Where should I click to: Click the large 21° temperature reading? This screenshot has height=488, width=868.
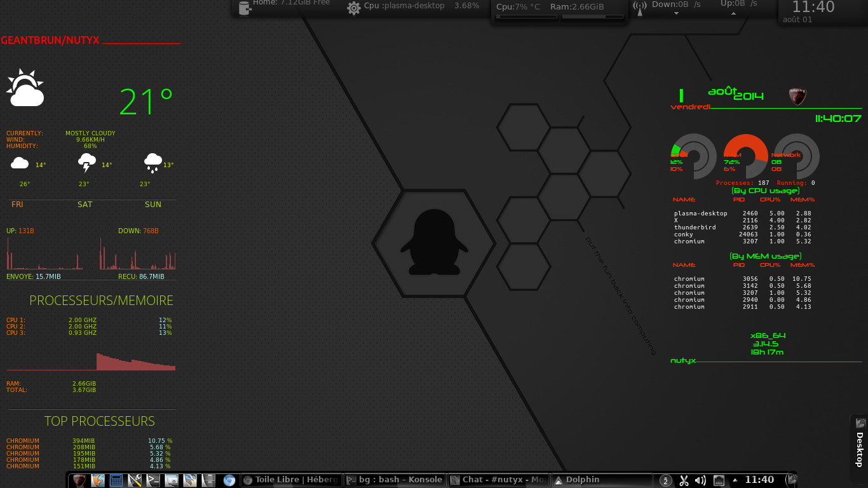point(146,102)
